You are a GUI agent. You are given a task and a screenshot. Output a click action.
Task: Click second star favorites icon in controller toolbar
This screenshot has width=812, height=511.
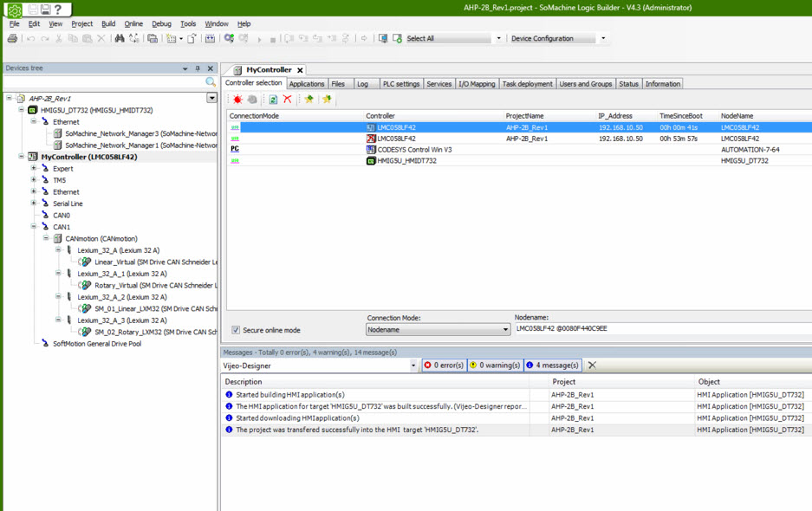[x=327, y=99]
